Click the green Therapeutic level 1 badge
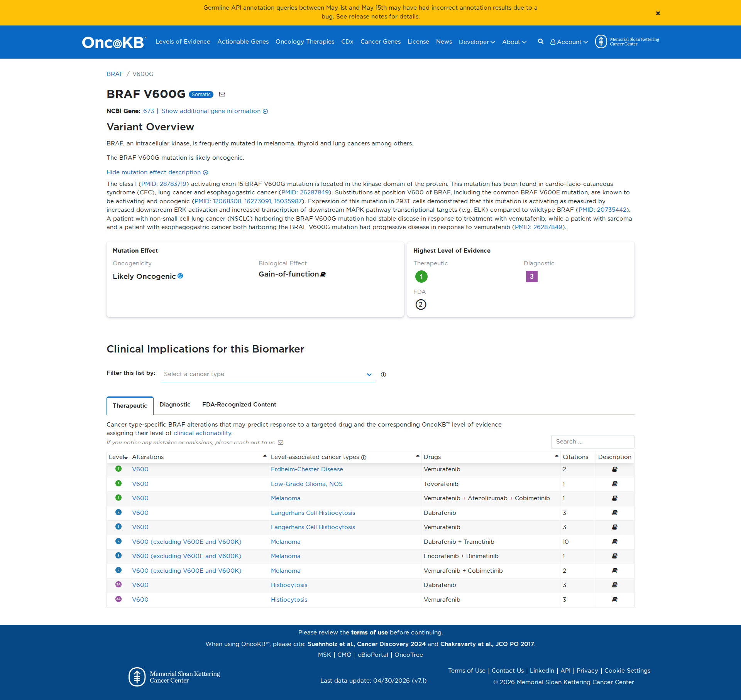The width and height of the screenshot is (741, 700). (x=421, y=276)
